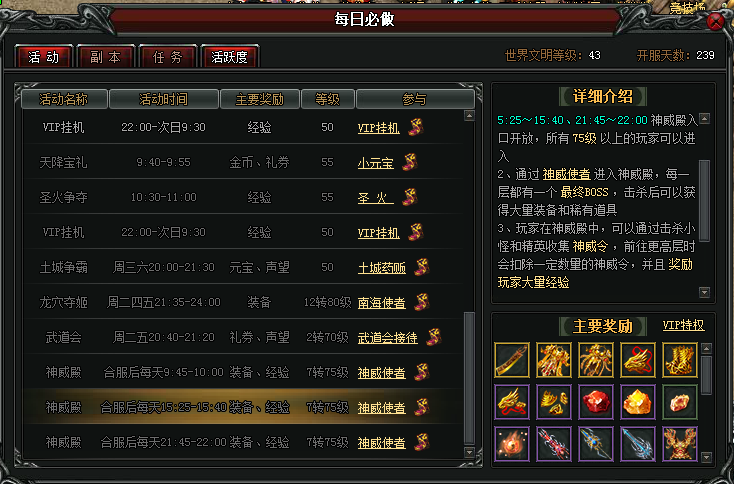734x484 pixels.
Task: Click the teleport boot icon beside 武道会接待
Action: point(434,337)
